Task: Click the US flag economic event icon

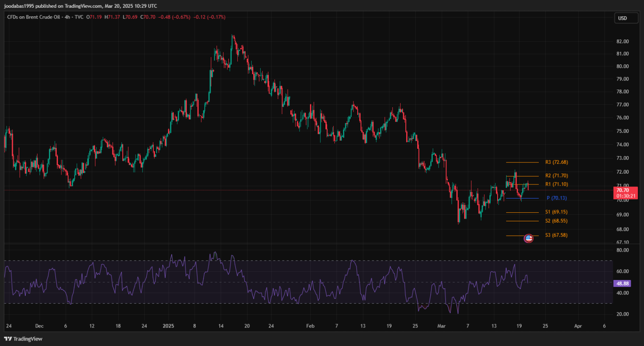Action: pos(529,238)
